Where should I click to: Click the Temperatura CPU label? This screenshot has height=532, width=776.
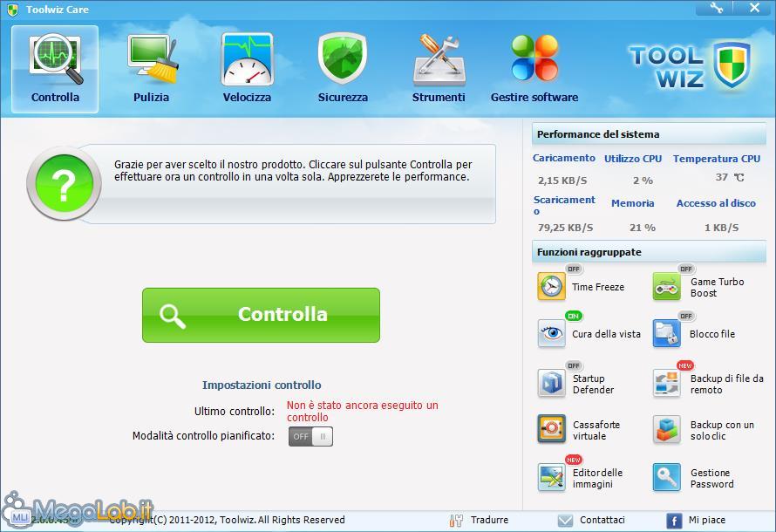point(716,159)
